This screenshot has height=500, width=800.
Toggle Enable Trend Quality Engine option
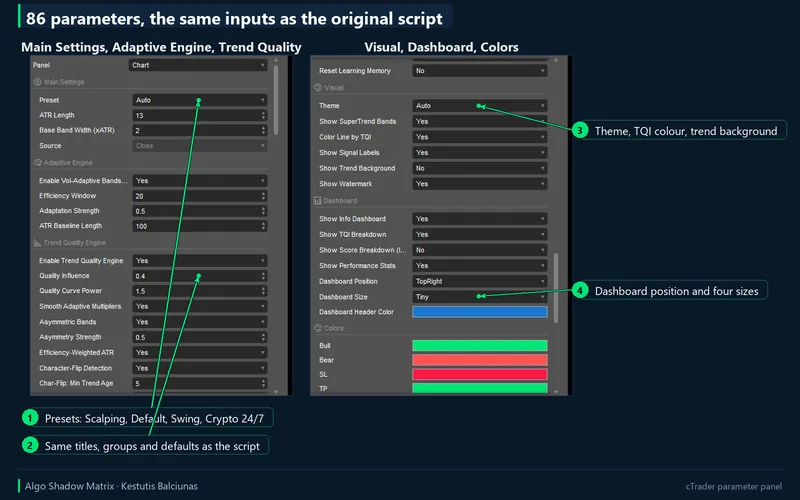(x=199, y=261)
